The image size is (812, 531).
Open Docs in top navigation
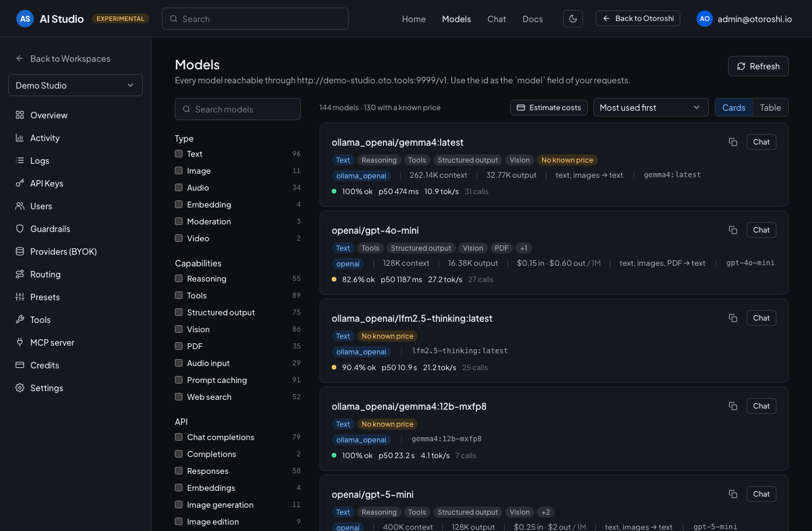pyautogui.click(x=533, y=19)
